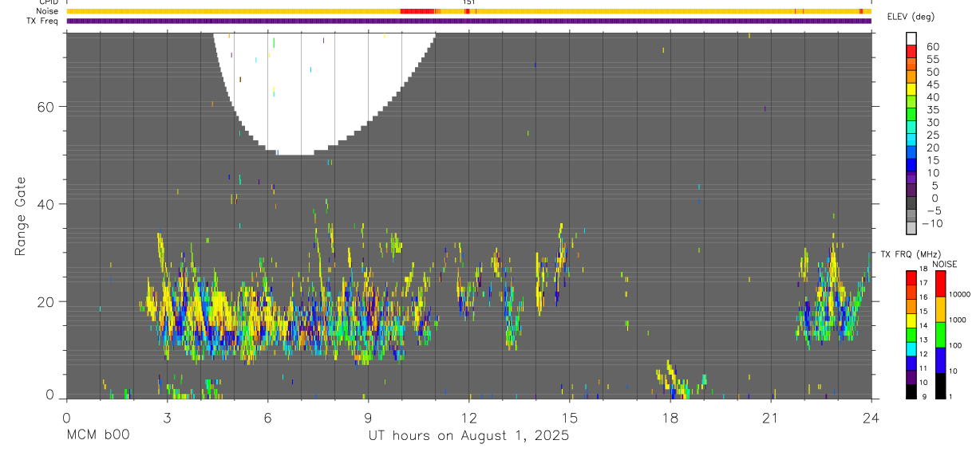Click the purple TX Freq bar
The height and width of the screenshot is (452, 980).
(468, 21)
